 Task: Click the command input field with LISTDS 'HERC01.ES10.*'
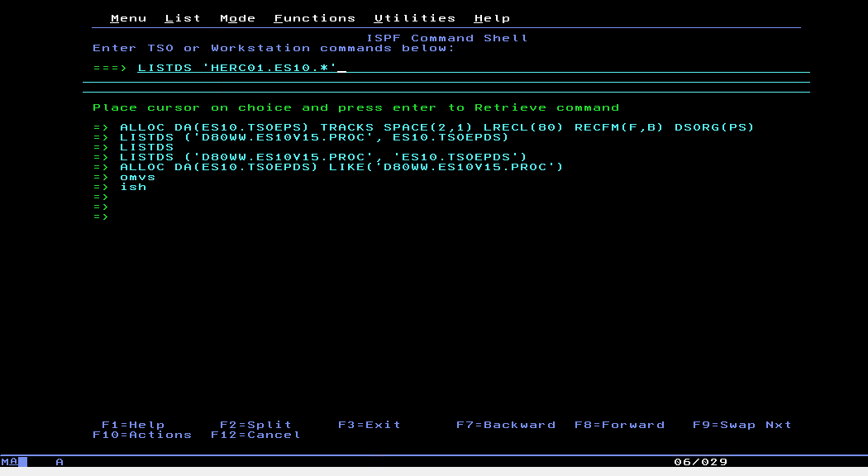coord(474,68)
